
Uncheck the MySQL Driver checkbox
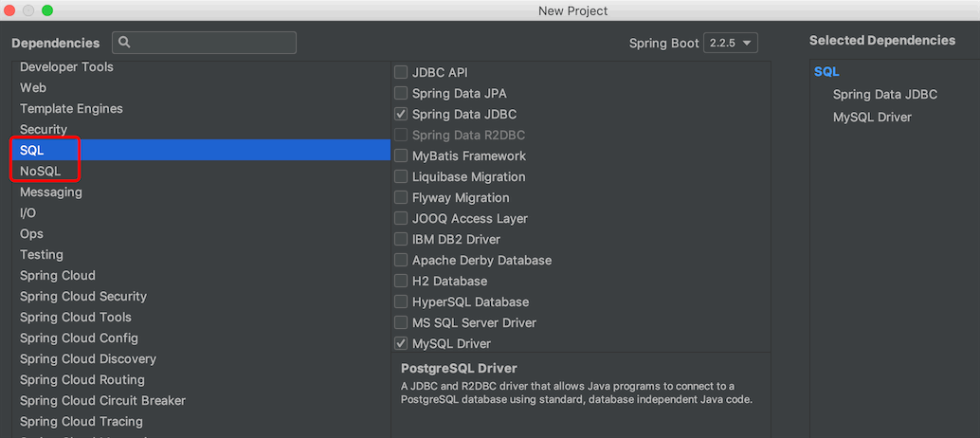pyautogui.click(x=401, y=343)
